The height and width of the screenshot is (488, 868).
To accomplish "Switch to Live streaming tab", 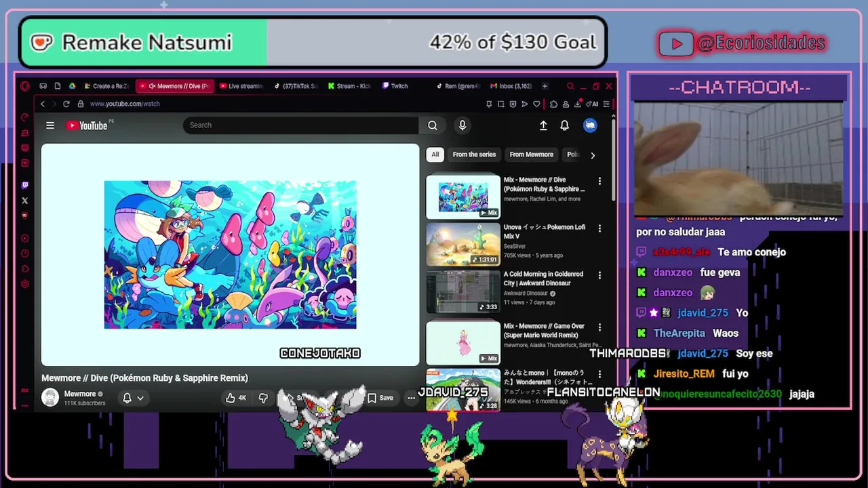I will coord(241,86).
